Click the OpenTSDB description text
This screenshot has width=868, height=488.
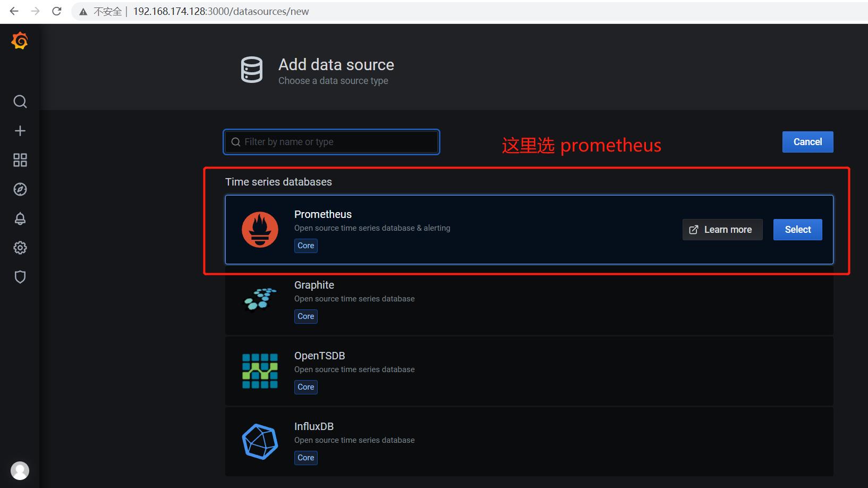click(x=354, y=369)
